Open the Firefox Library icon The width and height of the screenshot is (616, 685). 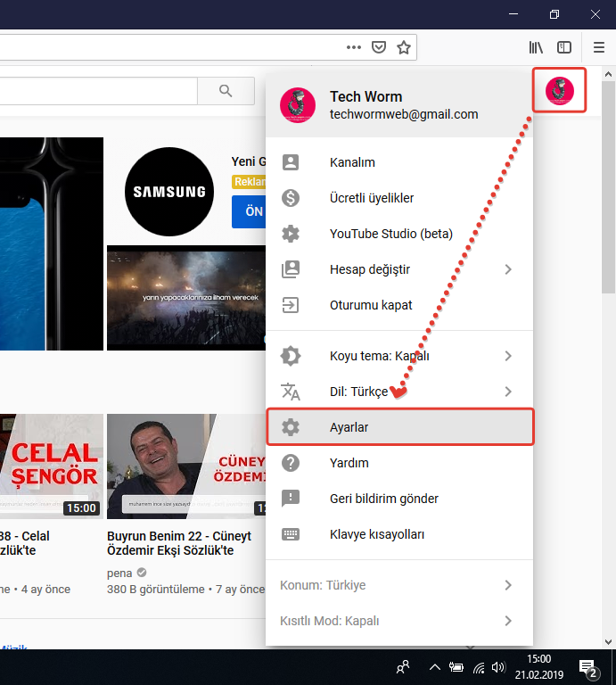tap(536, 47)
